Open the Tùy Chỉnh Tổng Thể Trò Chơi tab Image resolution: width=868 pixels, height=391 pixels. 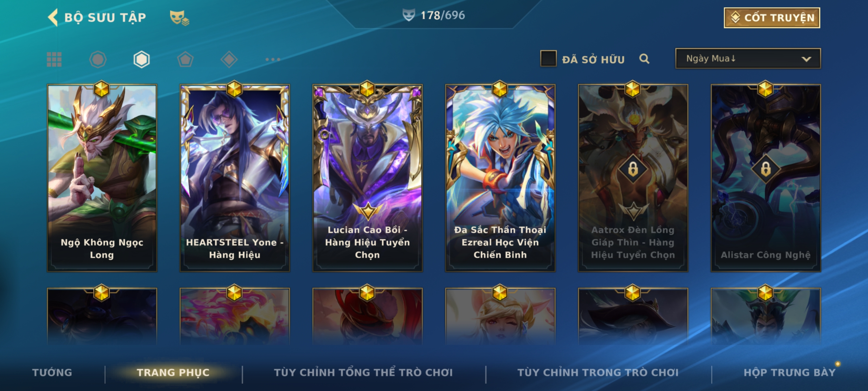pos(363,373)
